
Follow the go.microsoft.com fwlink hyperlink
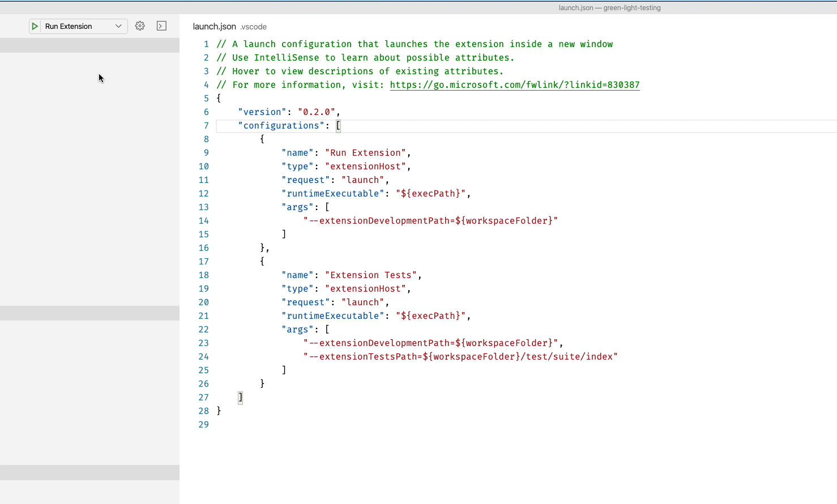[514, 84]
